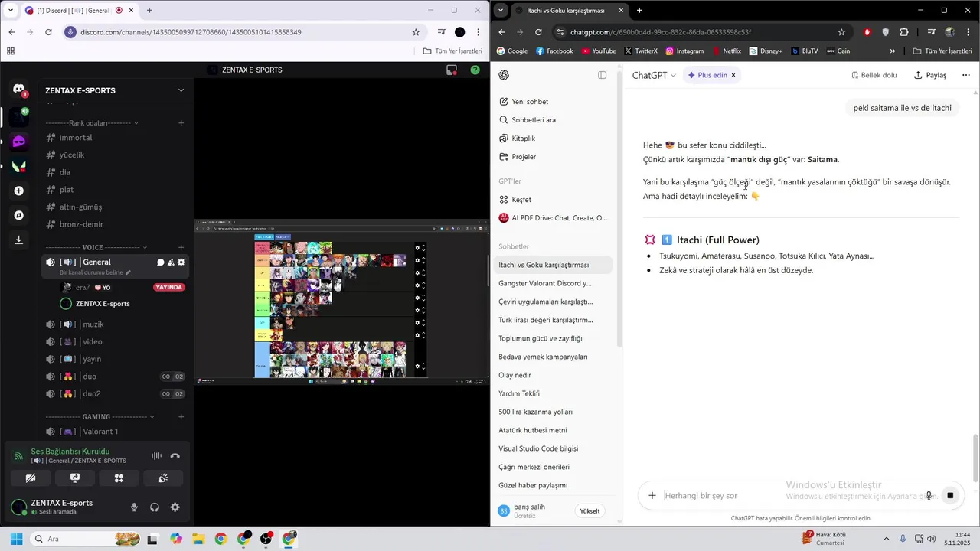The image size is (980, 551).
Task: Join the muzik voice channel
Action: pos(115,324)
